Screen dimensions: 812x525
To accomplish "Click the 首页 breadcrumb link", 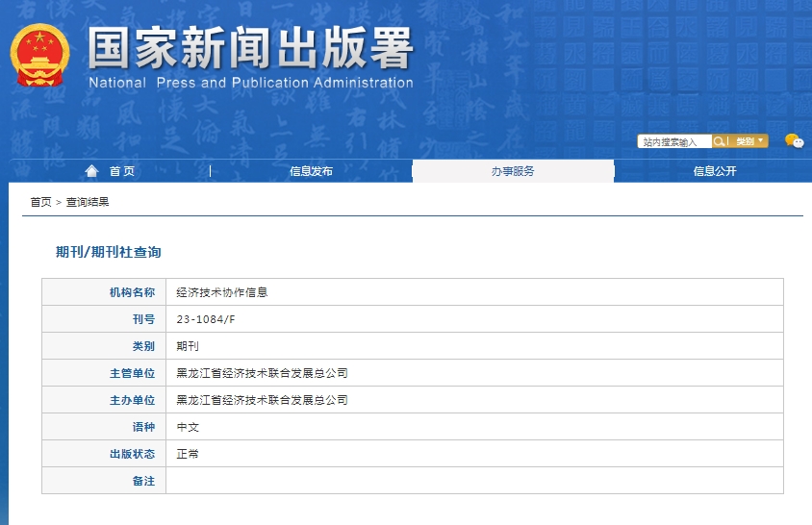I will [x=40, y=202].
